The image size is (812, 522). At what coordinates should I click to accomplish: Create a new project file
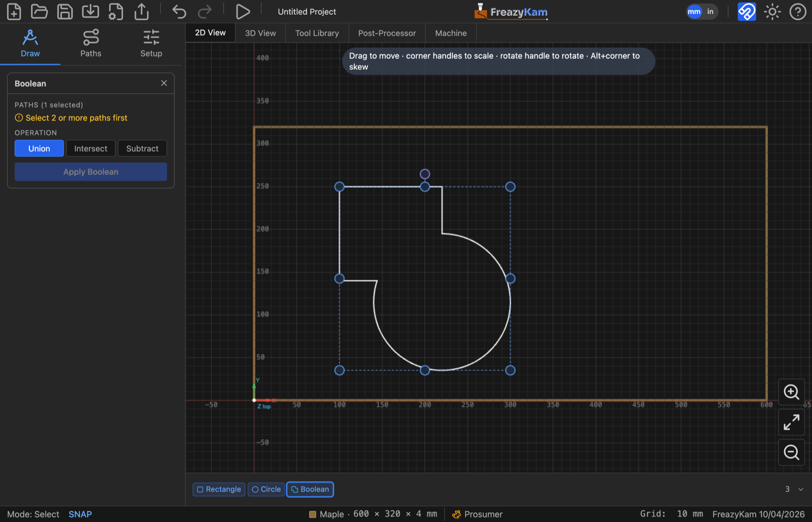click(14, 11)
